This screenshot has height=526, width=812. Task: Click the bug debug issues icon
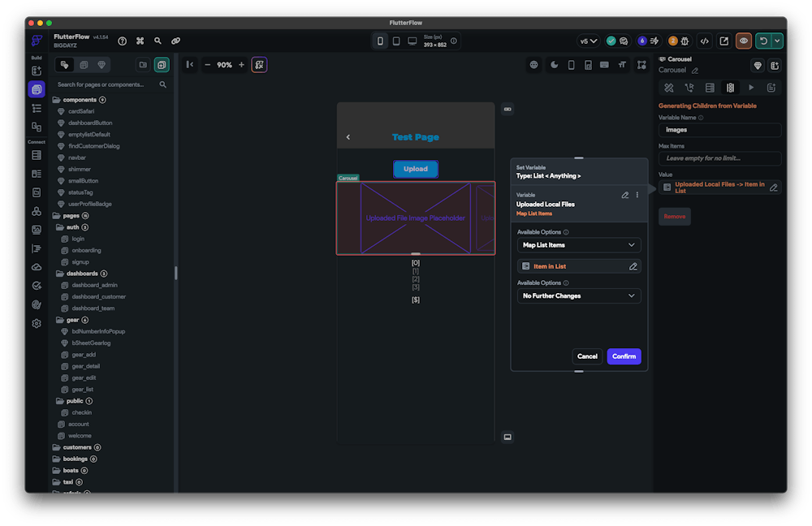click(684, 41)
